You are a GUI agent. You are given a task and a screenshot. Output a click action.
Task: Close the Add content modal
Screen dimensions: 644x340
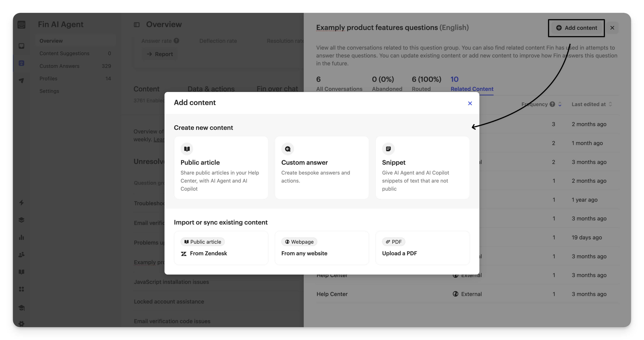coord(470,103)
